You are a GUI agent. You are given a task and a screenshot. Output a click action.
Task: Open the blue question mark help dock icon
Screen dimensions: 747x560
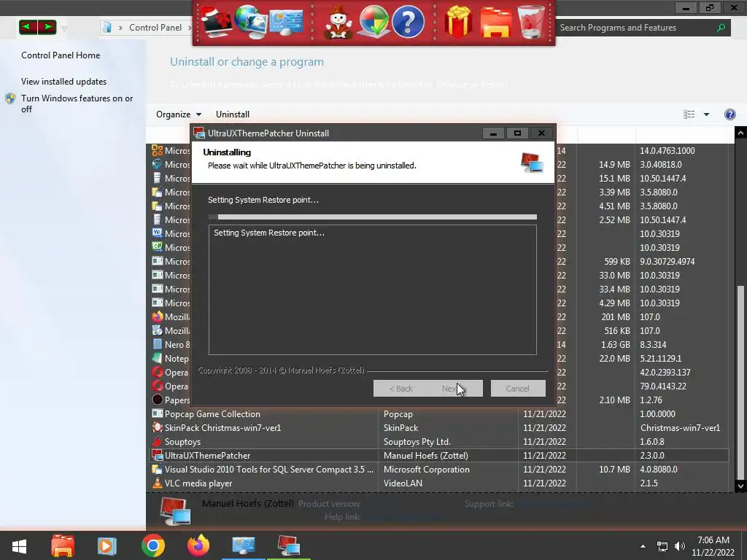pos(409,22)
